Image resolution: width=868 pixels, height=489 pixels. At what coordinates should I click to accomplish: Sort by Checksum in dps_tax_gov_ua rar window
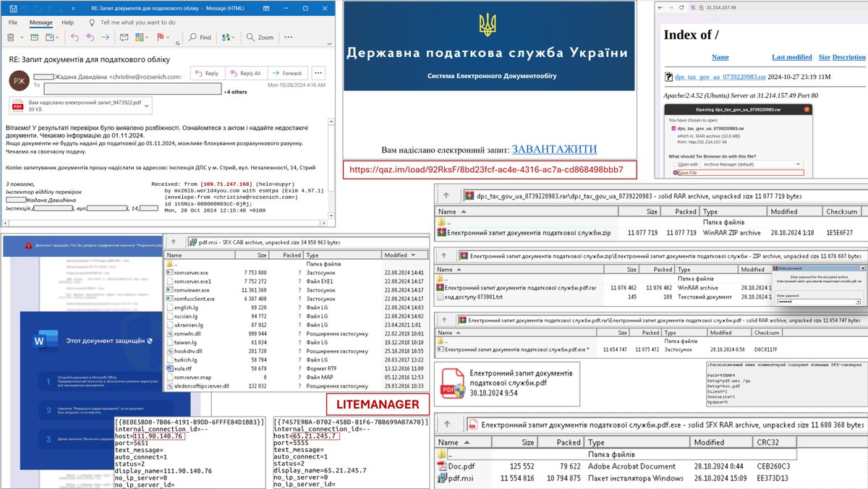point(841,211)
